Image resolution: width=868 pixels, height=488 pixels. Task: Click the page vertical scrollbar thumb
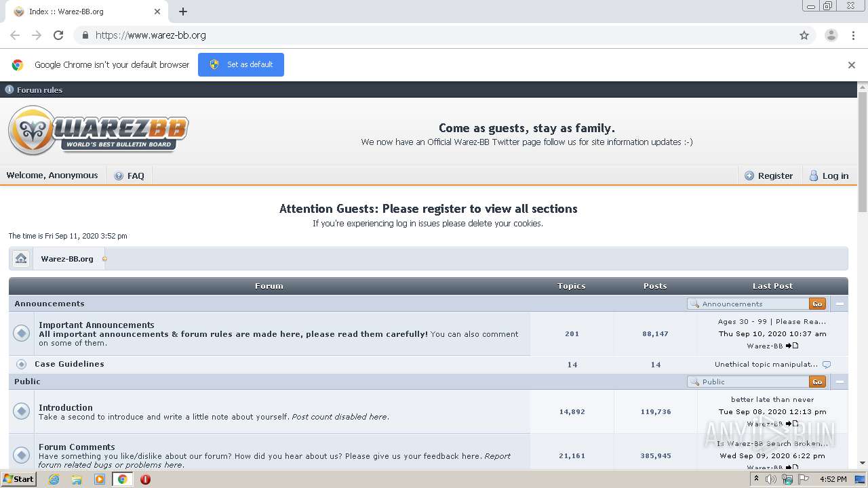[863, 152]
